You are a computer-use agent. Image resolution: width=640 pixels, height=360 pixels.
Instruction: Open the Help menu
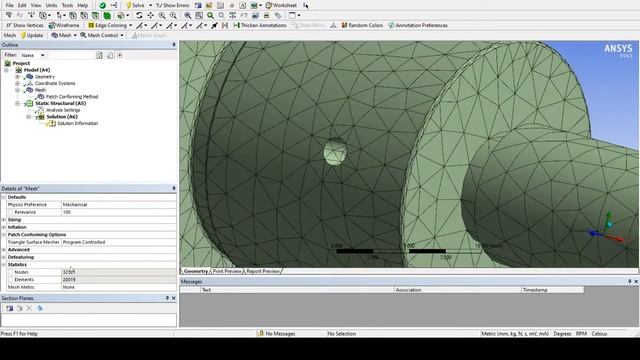(82, 5)
